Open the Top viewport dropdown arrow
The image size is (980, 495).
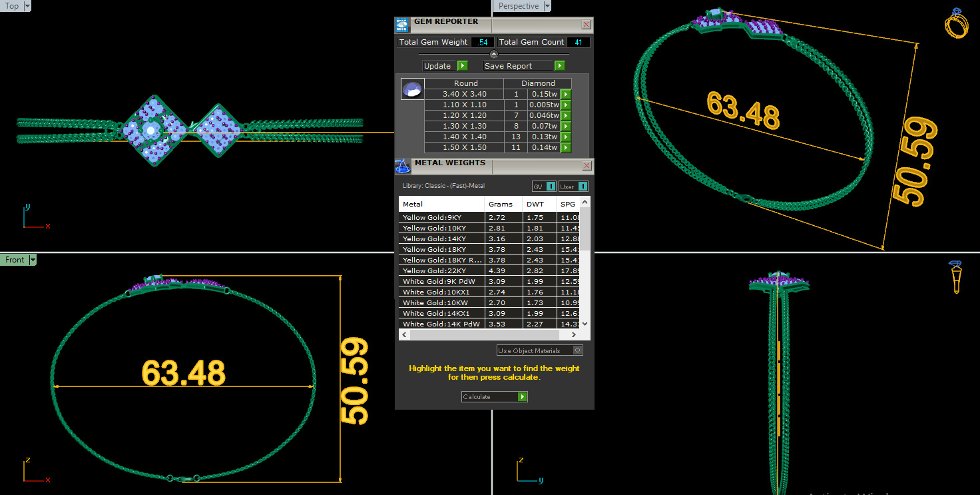pyautogui.click(x=27, y=5)
